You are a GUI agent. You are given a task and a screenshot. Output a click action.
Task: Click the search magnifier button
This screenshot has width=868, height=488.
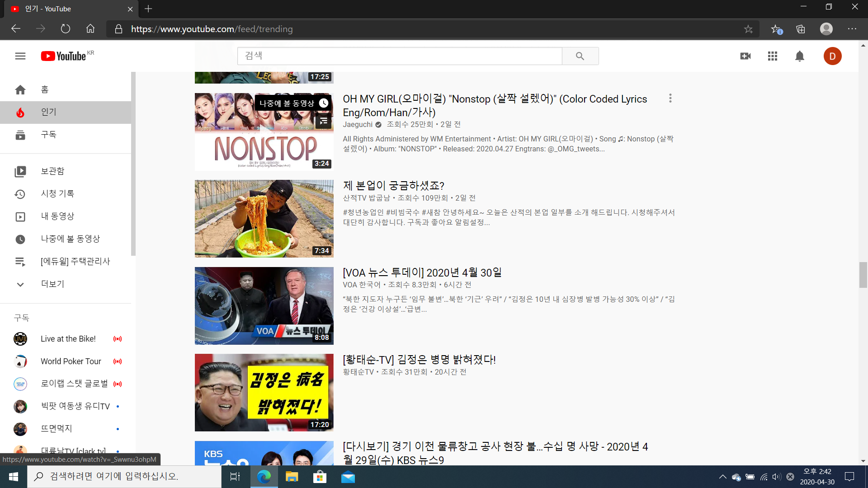580,56
